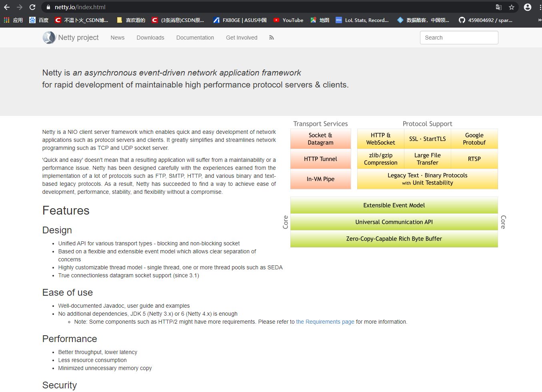Click the RSS feed icon in navbar
This screenshot has height=392, width=542.
click(272, 38)
